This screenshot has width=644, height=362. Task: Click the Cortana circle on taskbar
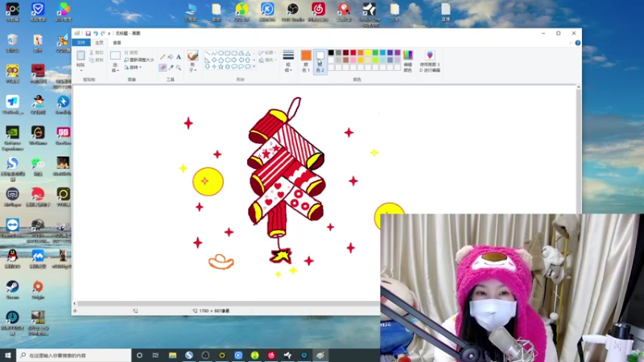(x=139, y=356)
